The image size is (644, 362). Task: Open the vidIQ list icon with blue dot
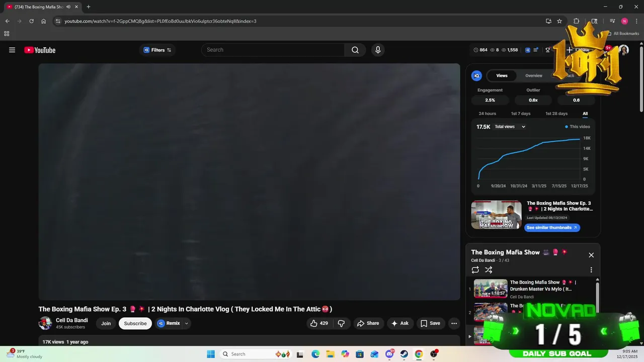point(536,50)
